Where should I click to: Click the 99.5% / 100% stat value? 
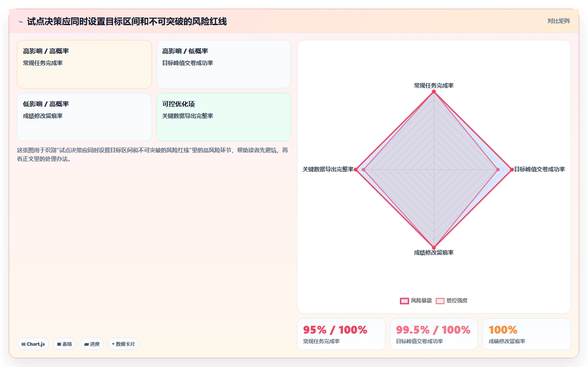click(x=433, y=330)
